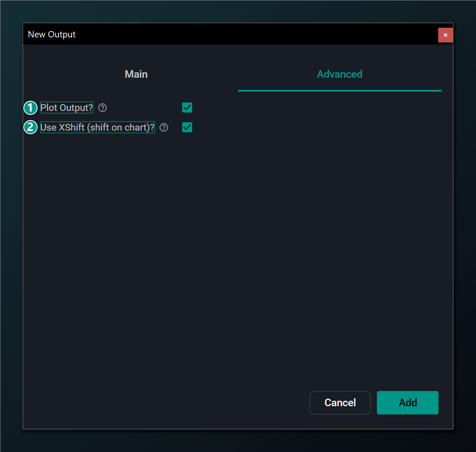Open help icon next to Plot Output
The width and height of the screenshot is (476, 452).
tap(102, 108)
